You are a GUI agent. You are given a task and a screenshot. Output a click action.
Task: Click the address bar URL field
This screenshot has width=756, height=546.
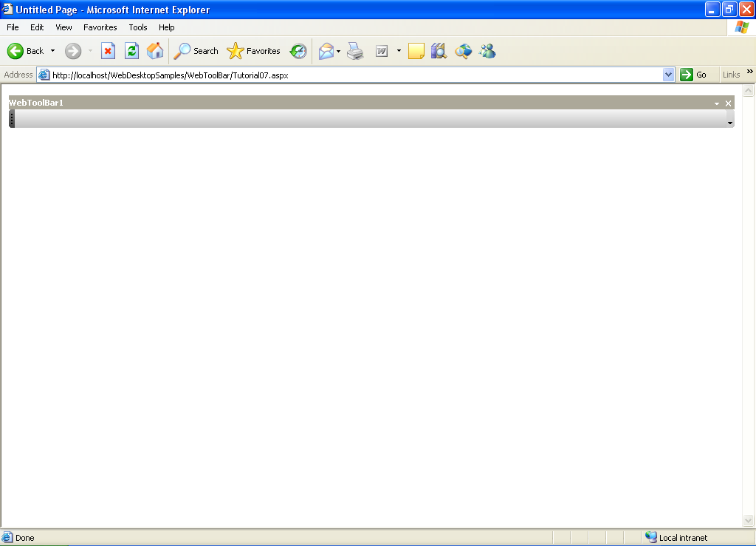click(x=354, y=75)
